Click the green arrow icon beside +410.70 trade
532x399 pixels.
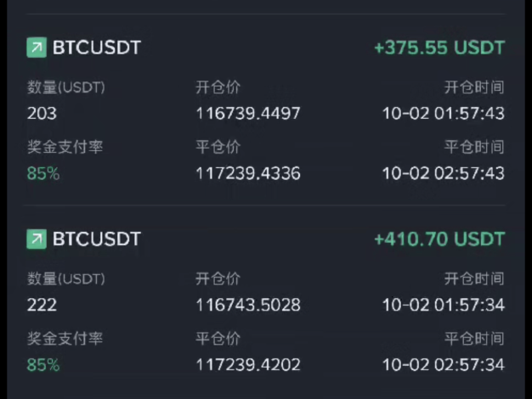point(37,239)
